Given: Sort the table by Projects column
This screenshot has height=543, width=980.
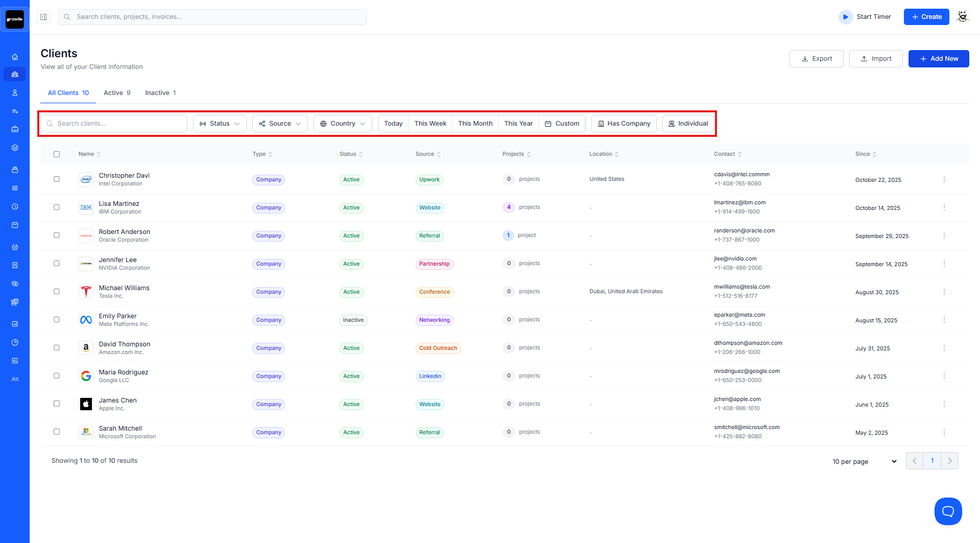Looking at the screenshot, I should 516,154.
